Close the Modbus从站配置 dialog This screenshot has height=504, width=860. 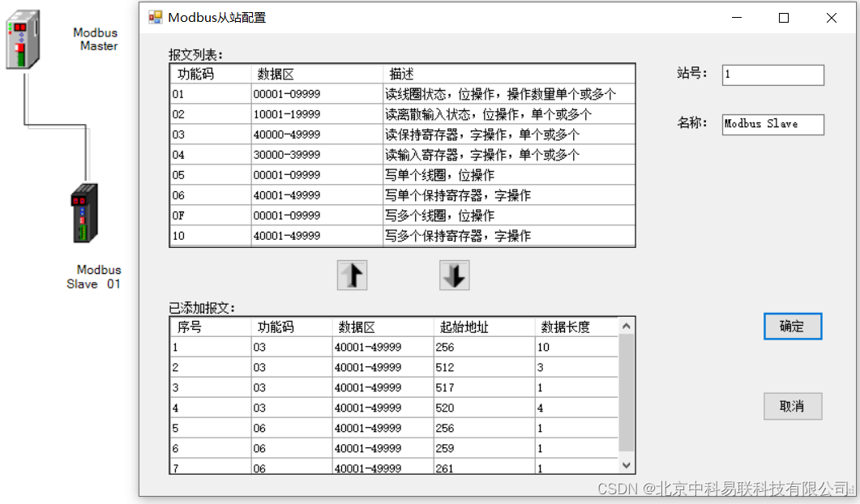832,18
